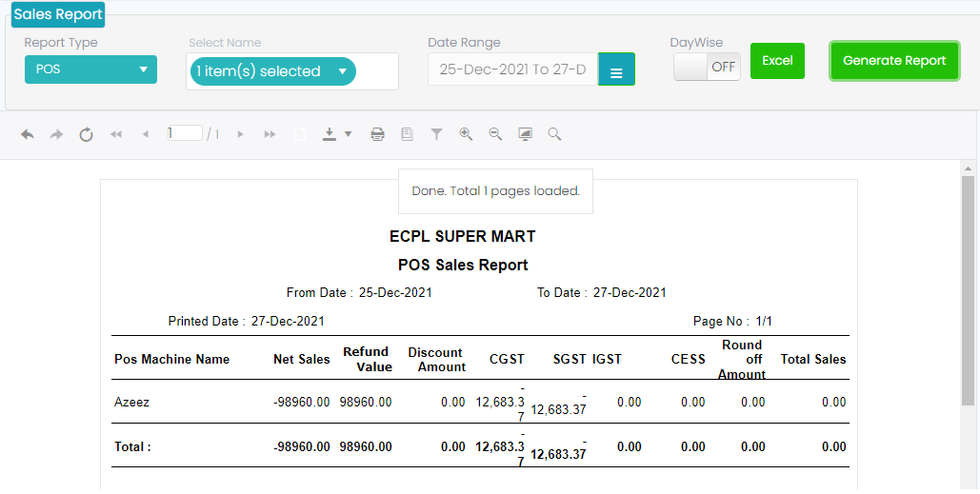Screen dimensions: 980x494
Task: Click the Date Range text field
Action: tap(512, 69)
